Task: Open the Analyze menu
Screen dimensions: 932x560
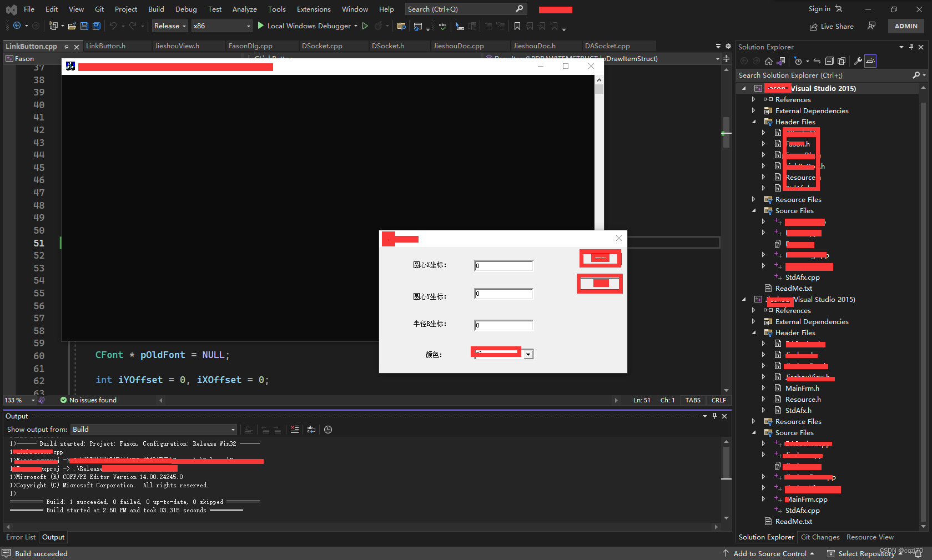Action: pyautogui.click(x=244, y=9)
